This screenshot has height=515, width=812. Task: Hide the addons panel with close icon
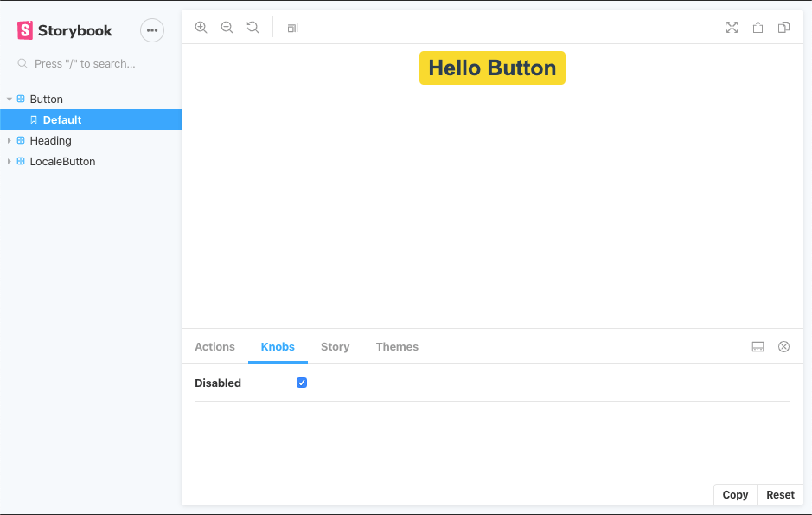pyautogui.click(x=783, y=347)
